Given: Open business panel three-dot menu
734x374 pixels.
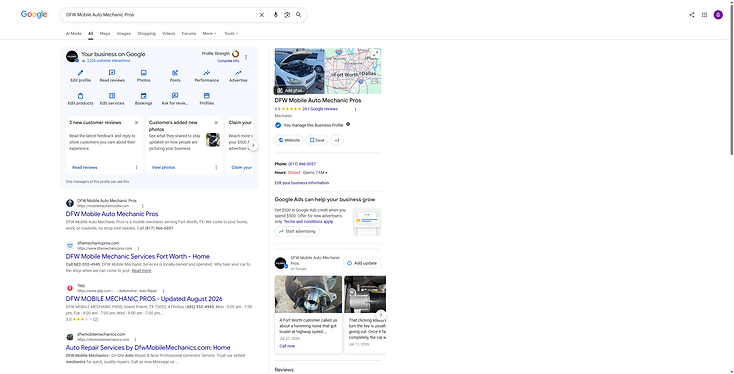Looking at the screenshot, I should coord(246,58).
